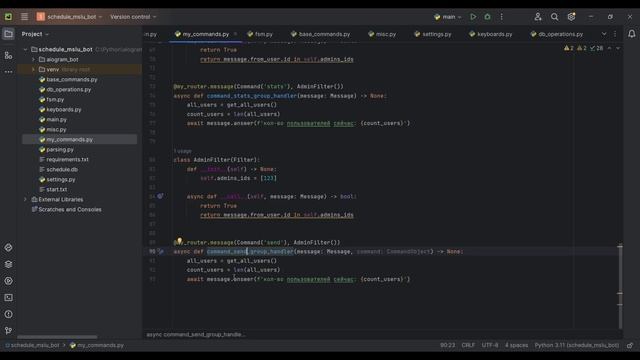Screen dimensions: 640x360
Task: Open Python Packages tool window
Action: [8, 264]
